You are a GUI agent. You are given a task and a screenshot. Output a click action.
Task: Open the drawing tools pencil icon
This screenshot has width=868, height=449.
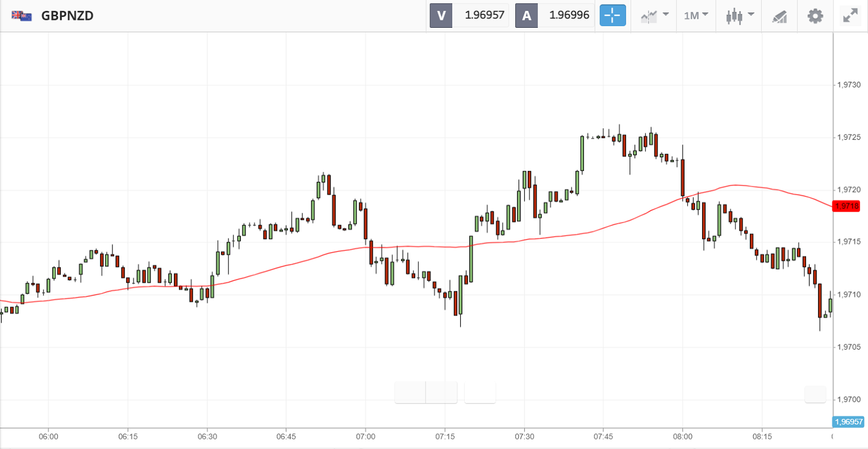click(x=779, y=16)
